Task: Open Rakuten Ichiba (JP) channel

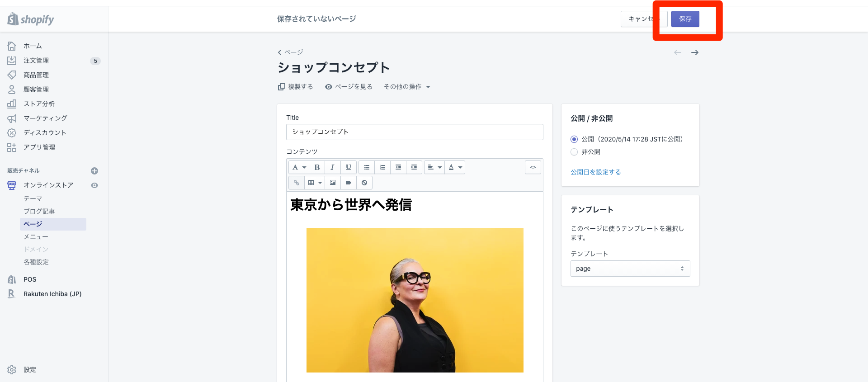Action: (52, 294)
